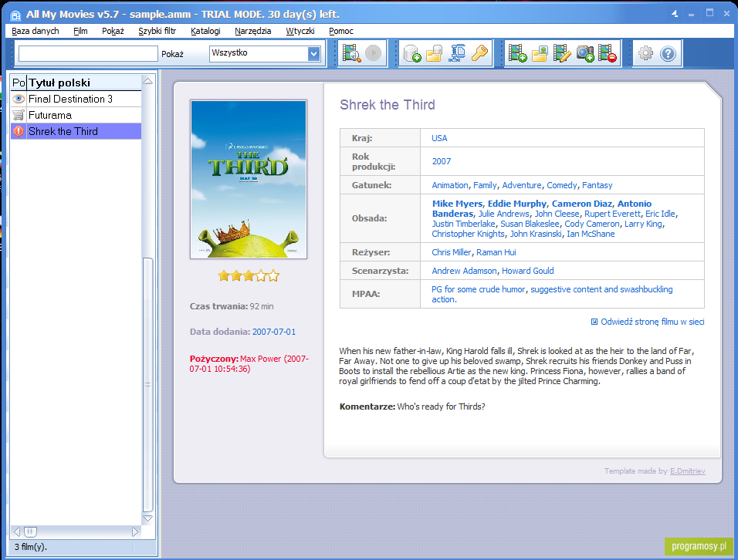Expand the Wszystko filter dropdown

pyautogui.click(x=314, y=53)
